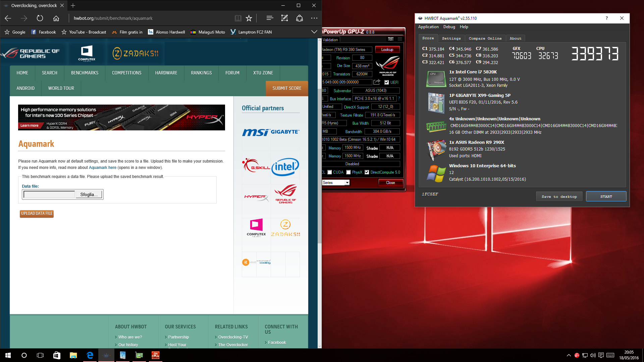Click START button in Aquamark
644x362 pixels.
pyautogui.click(x=606, y=196)
